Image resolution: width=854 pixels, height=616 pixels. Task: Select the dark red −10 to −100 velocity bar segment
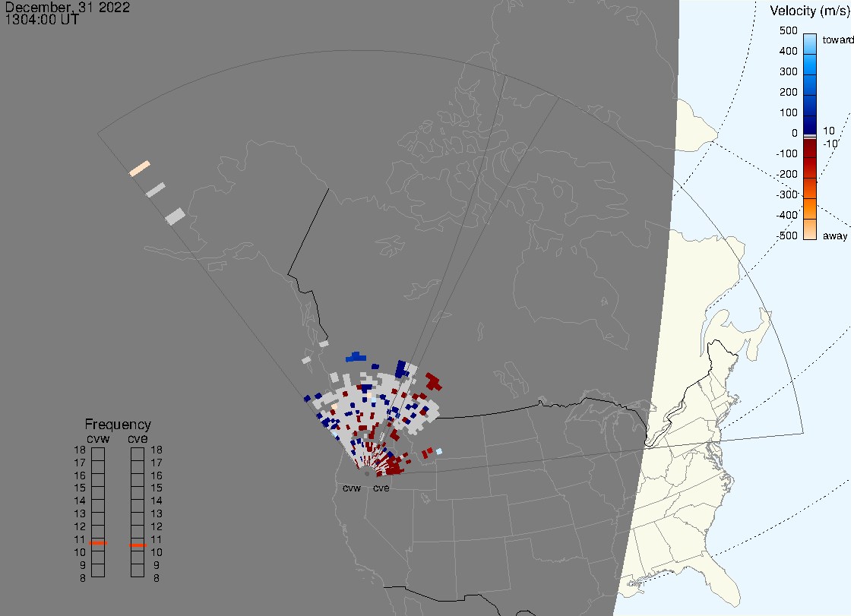pos(810,148)
